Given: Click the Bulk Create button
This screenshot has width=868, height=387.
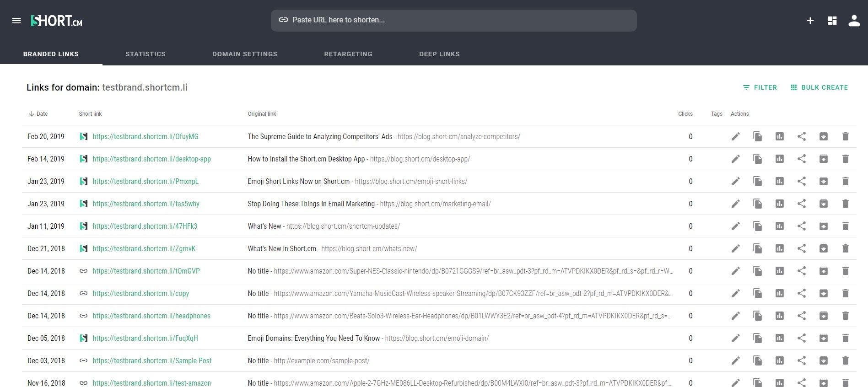Looking at the screenshot, I should (819, 87).
